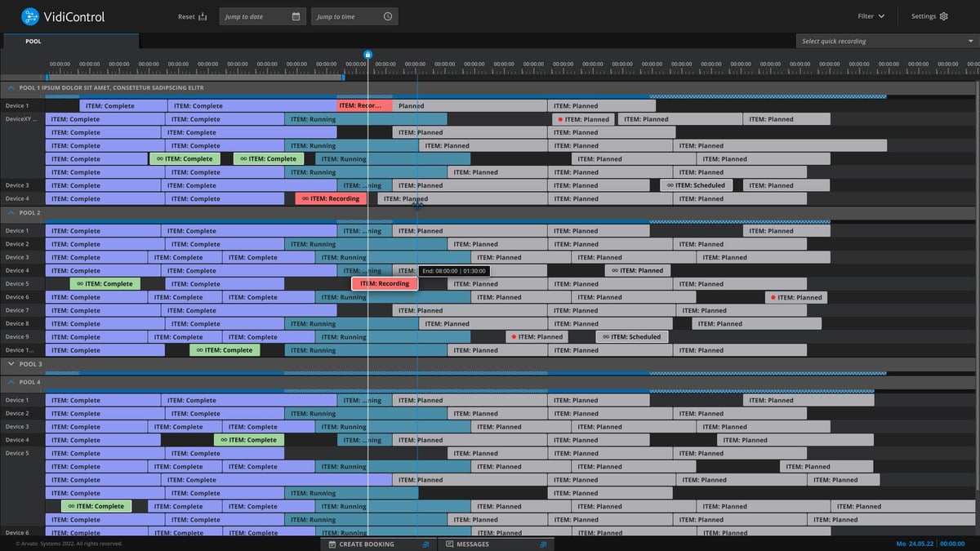Click the Reset timeline icon
This screenshot has width=980, height=551.
click(x=203, y=16)
